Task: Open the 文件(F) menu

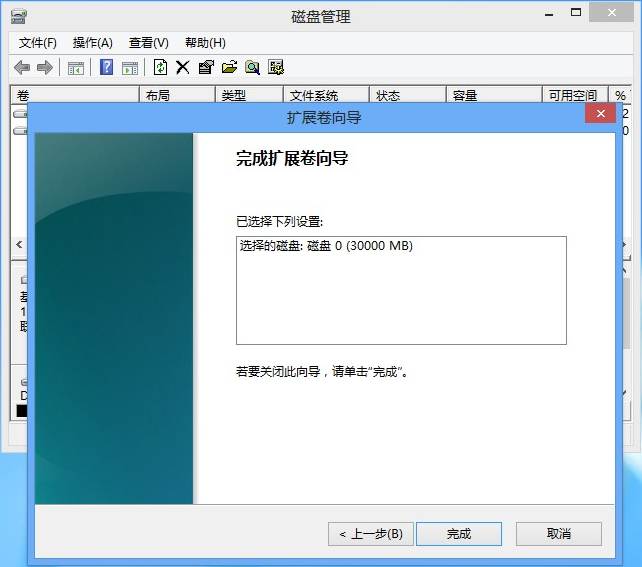Action: [37, 43]
